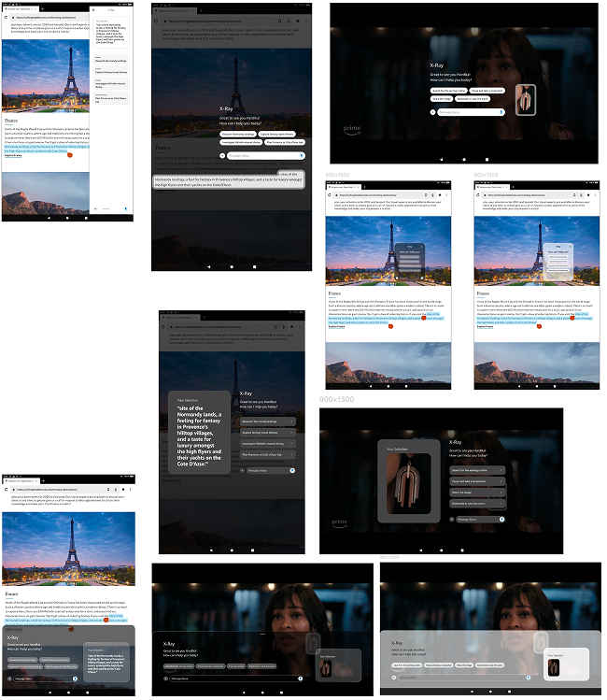Screen dimensions: 607x700
Task: Select 'Investigate Michelin starred dining' card in side panel
Action: tap(111, 84)
